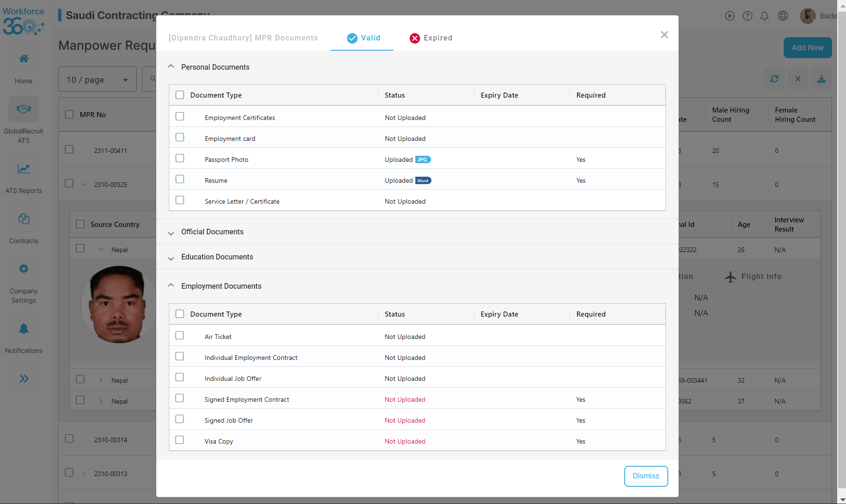
Task: Expand the Official Documents section
Action: click(x=212, y=232)
